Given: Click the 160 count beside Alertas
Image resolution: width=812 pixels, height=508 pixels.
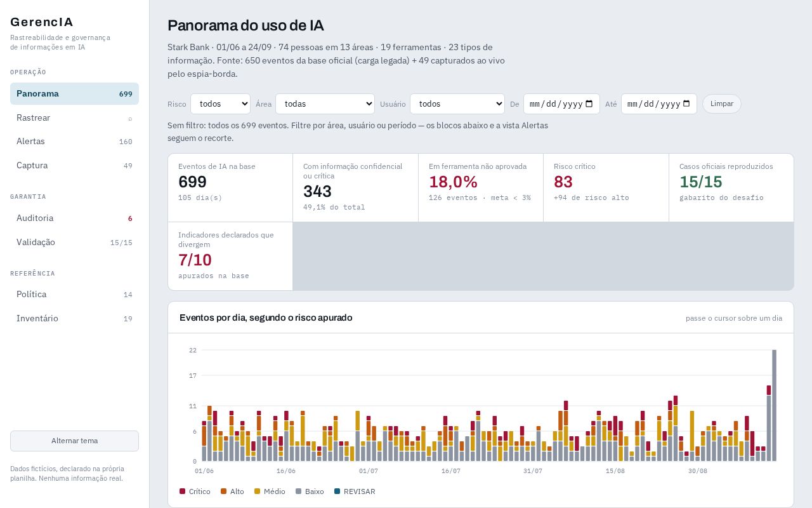Looking at the screenshot, I should tap(126, 142).
